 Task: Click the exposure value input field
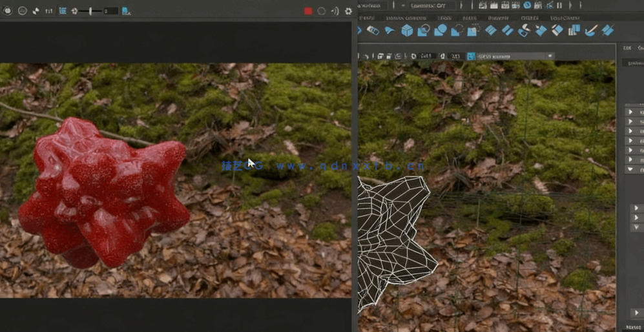tap(110, 11)
